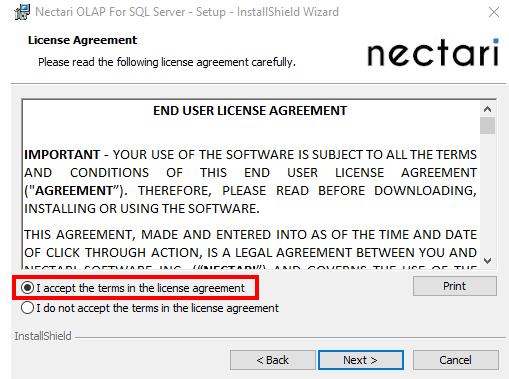Viewport: 509px width, 379px height.
Task: Click the InstallShield label near the bottom
Action: pos(43,336)
